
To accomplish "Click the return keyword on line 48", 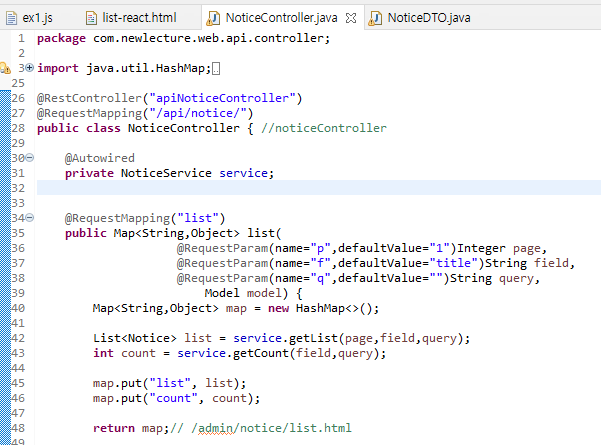I will 114,428.
